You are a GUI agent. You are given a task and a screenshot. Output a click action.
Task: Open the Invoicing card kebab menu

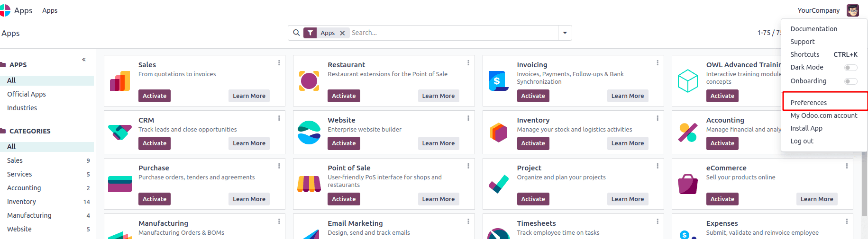(x=658, y=63)
